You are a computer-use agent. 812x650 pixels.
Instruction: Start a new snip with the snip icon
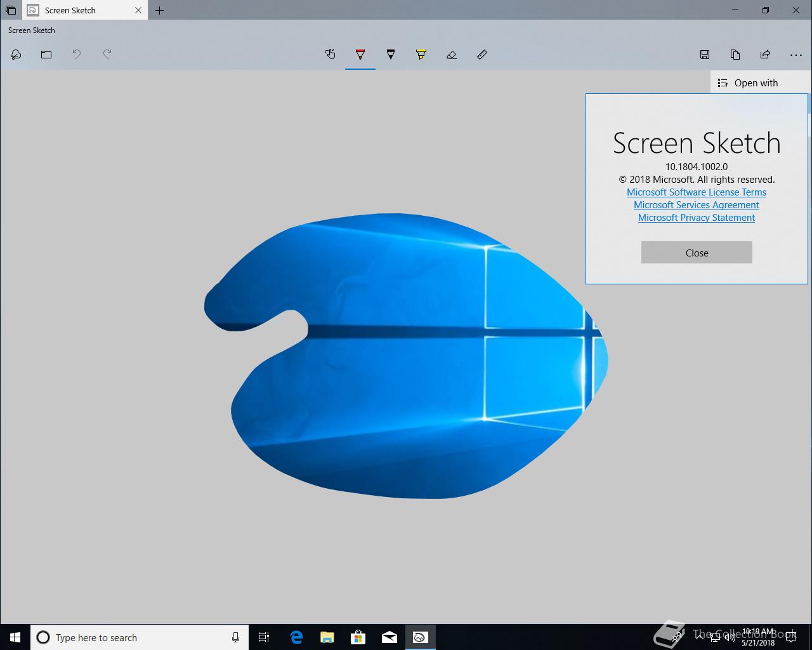pyautogui.click(x=16, y=55)
